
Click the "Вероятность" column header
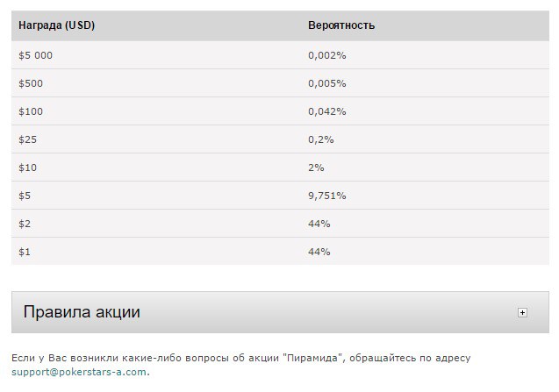(x=341, y=25)
